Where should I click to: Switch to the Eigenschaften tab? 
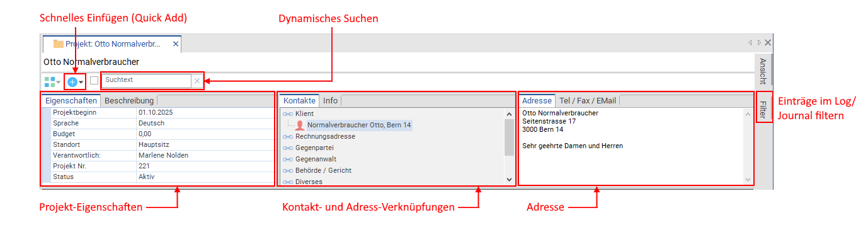(x=71, y=100)
